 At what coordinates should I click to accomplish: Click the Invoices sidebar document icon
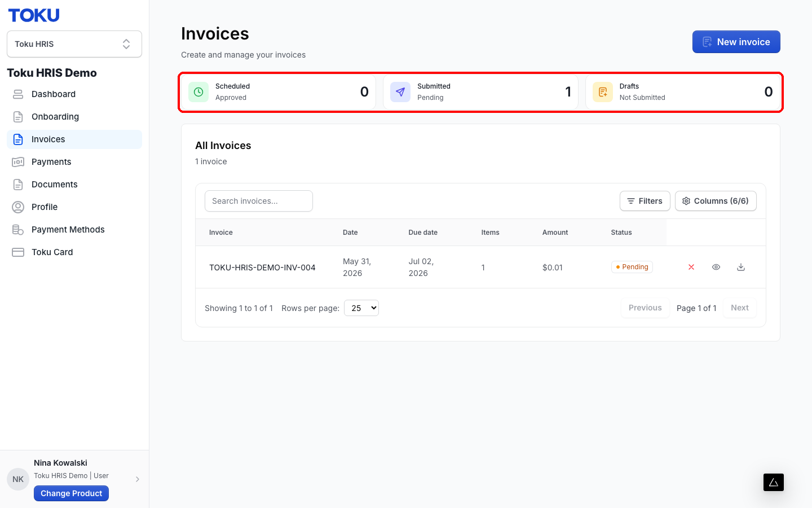pyautogui.click(x=18, y=139)
